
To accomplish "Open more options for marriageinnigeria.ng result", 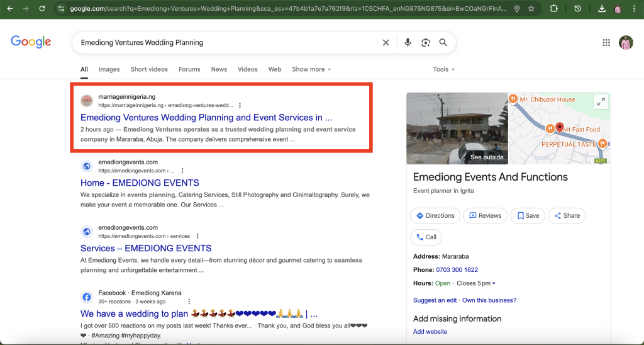I will click(240, 105).
